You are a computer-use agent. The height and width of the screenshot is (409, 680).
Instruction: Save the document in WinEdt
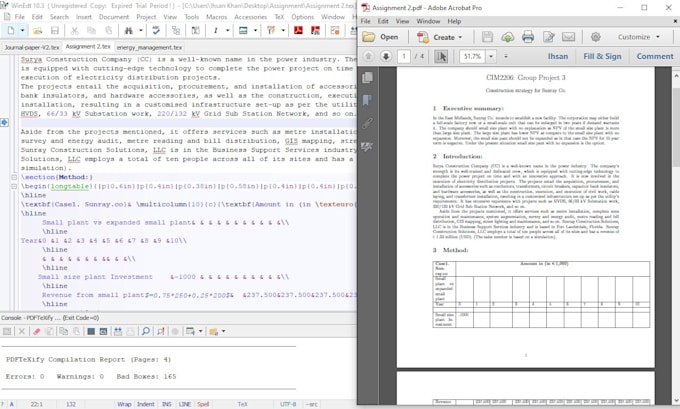pyautogui.click(x=55, y=30)
